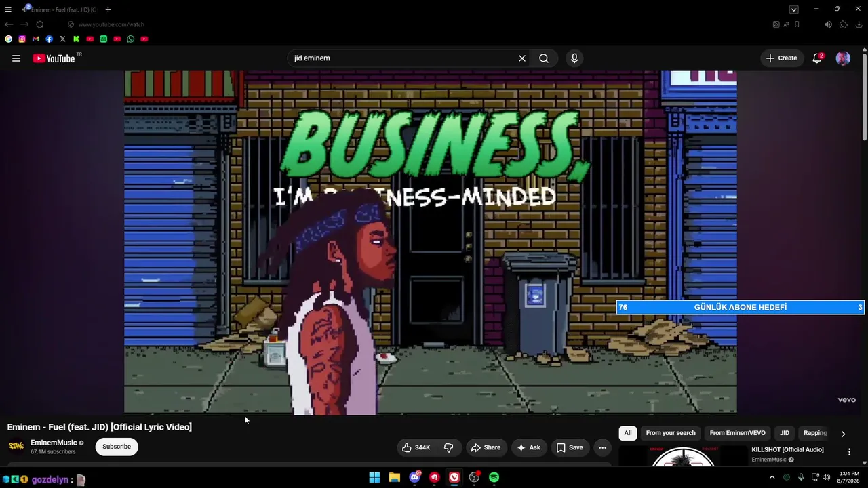Save the video to a playlist
The image size is (868, 488).
coord(570,447)
